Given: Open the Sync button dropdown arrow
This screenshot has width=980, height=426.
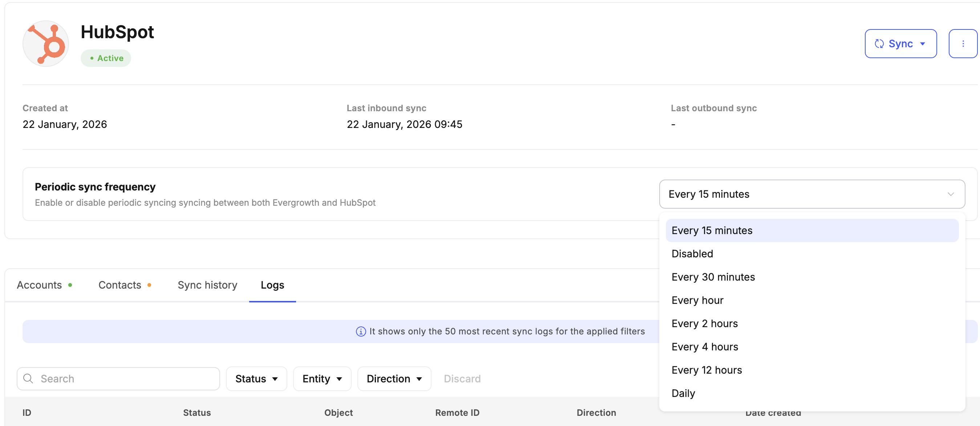Looking at the screenshot, I should [922, 43].
